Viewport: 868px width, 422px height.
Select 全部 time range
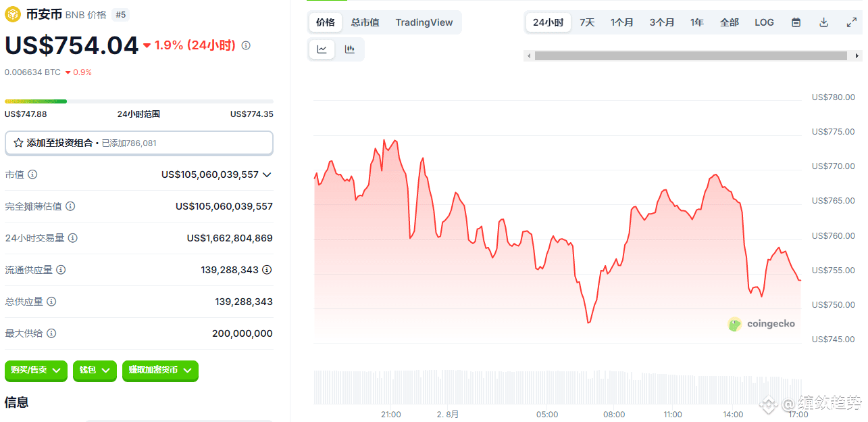click(730, 22)
